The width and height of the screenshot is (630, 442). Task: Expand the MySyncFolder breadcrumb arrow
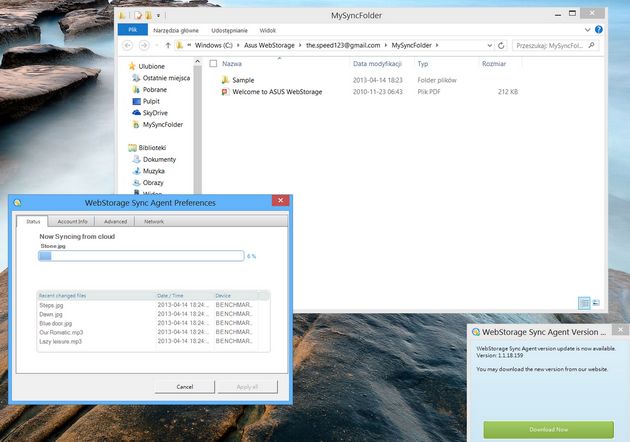pos(437,45)
